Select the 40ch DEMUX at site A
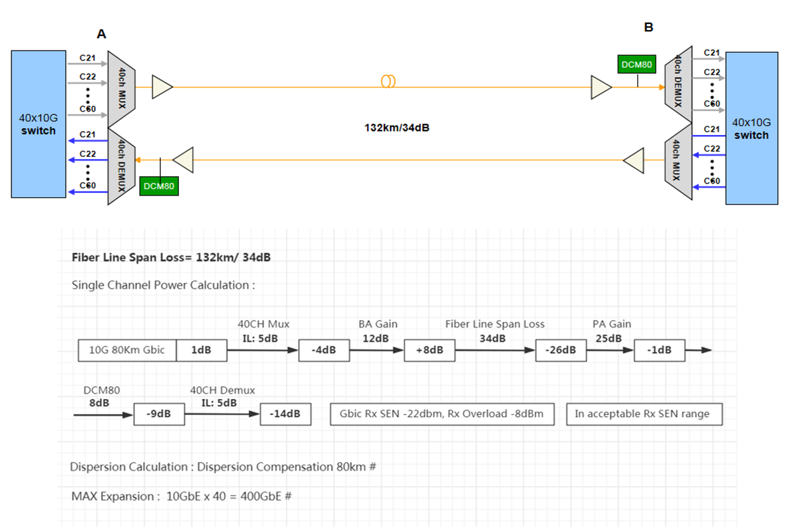This screenshot has width=798, height=532. (x=120, y=165)
